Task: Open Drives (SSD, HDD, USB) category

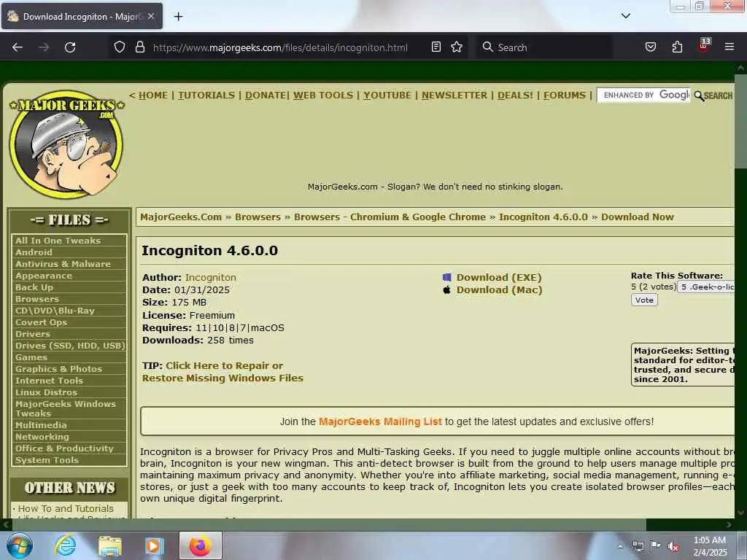Action: tap(69, 346)
